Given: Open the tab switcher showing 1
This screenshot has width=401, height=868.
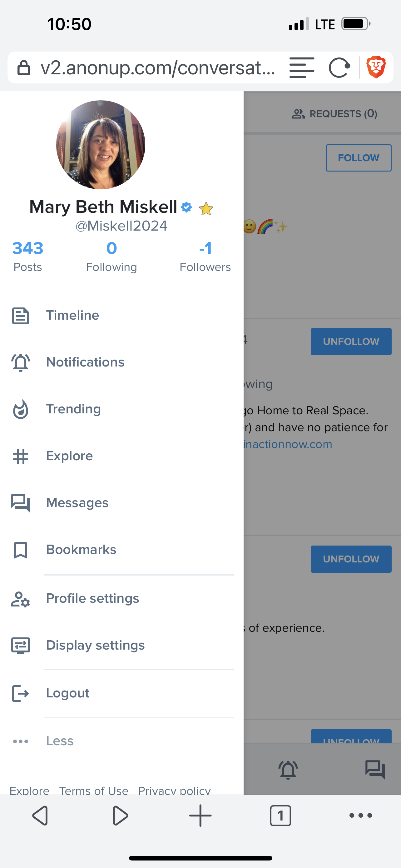Looking at the screenshot, I should click(280, 816).
